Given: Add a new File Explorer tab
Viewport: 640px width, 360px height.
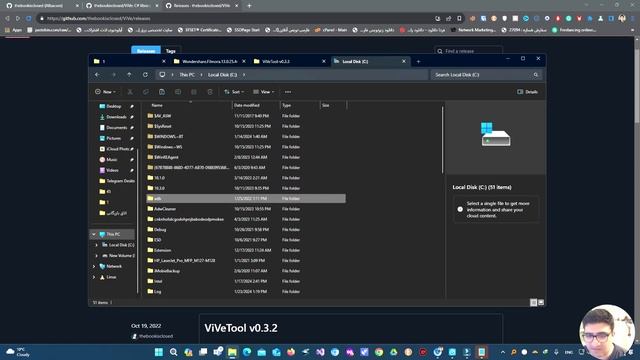Looking at the screenshot, I should point(418,62).
